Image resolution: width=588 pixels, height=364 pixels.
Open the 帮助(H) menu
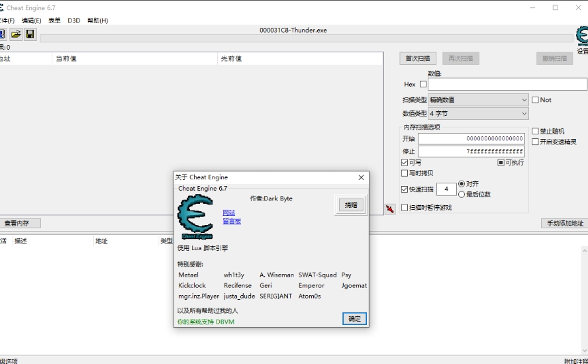point(97,21)
